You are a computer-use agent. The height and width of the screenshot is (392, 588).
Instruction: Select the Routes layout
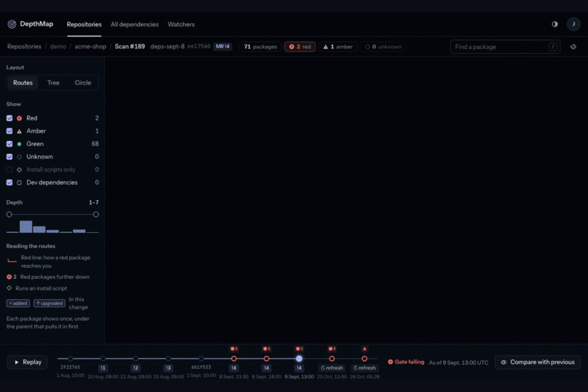pyautogui.click(x=23, y=82)
